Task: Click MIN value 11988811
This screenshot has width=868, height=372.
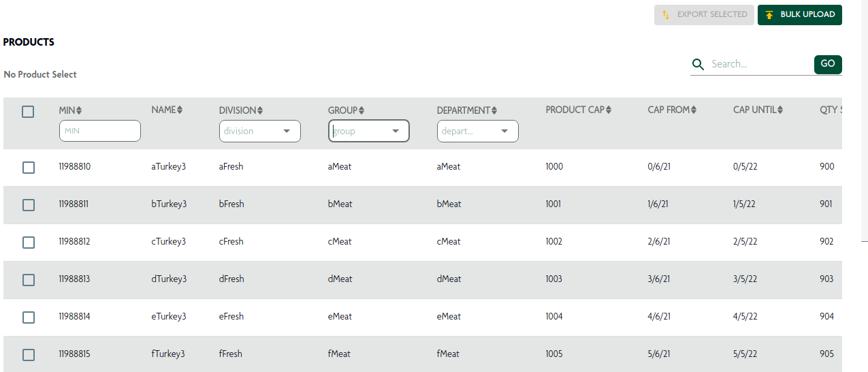Action: [74, 204]
